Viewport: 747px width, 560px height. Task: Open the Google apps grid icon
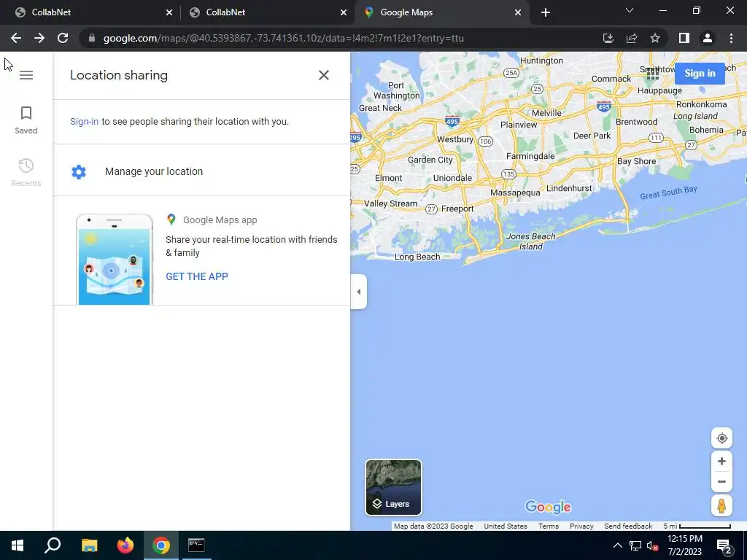653,74
